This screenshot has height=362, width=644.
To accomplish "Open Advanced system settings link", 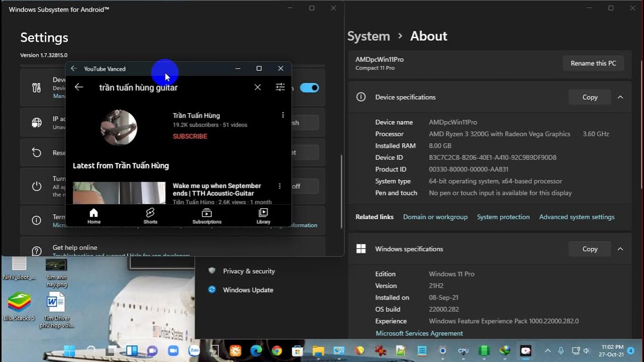I will click(x=577, y=217).
